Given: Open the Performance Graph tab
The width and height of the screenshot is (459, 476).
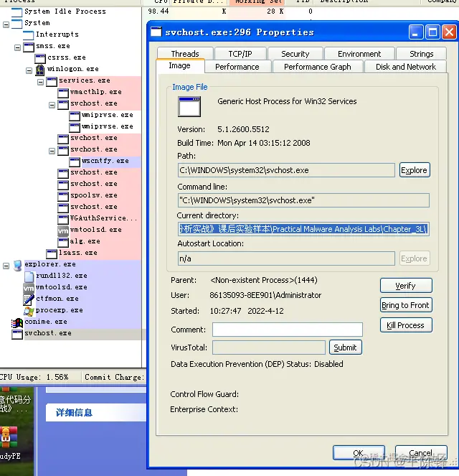Looking at the screenshot, I should click(318, 67).
